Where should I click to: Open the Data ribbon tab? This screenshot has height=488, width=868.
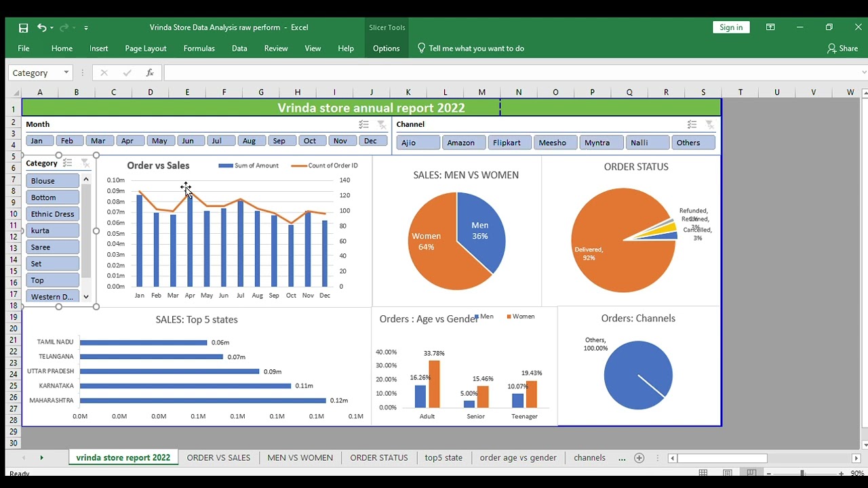click(239, 48)
